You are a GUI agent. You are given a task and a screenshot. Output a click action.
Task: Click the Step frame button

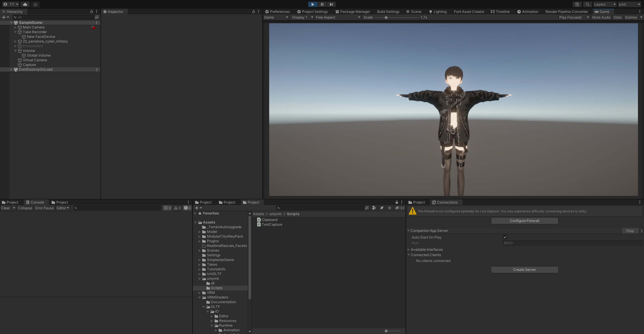[x=331, y=4]
